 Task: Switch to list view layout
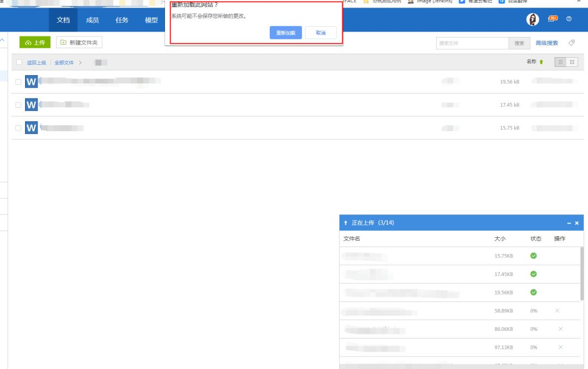pos(560,62)
